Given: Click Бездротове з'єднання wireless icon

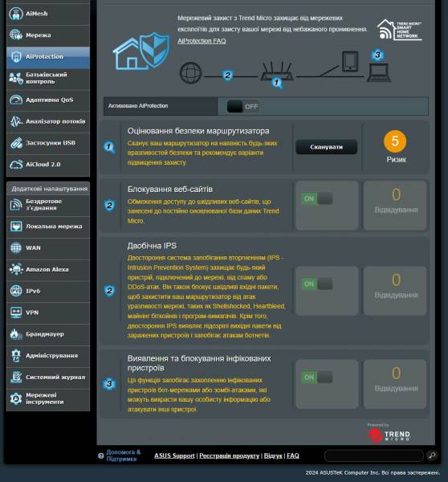Looking at the screenshot, I should 16,205.
